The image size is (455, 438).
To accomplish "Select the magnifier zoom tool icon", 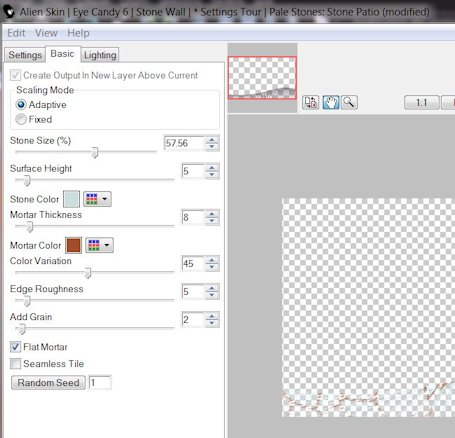I will (349, 102).
